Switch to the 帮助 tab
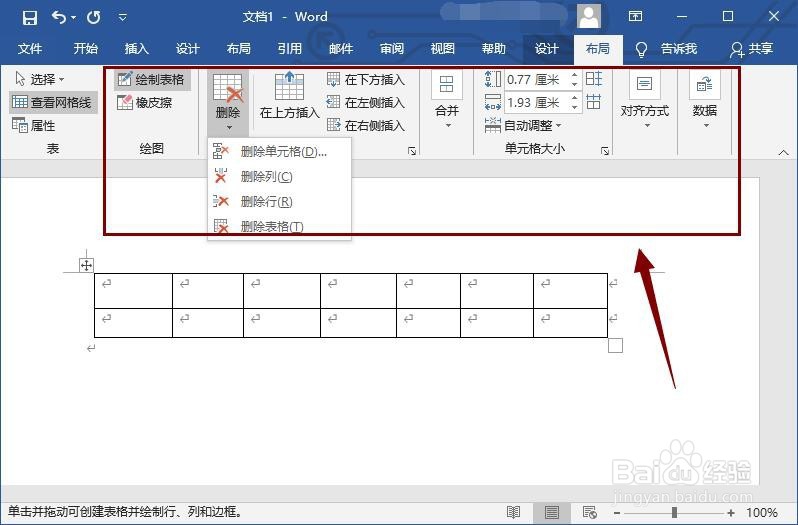This screenshot has width=798, height=525. (x=494, y=49)
